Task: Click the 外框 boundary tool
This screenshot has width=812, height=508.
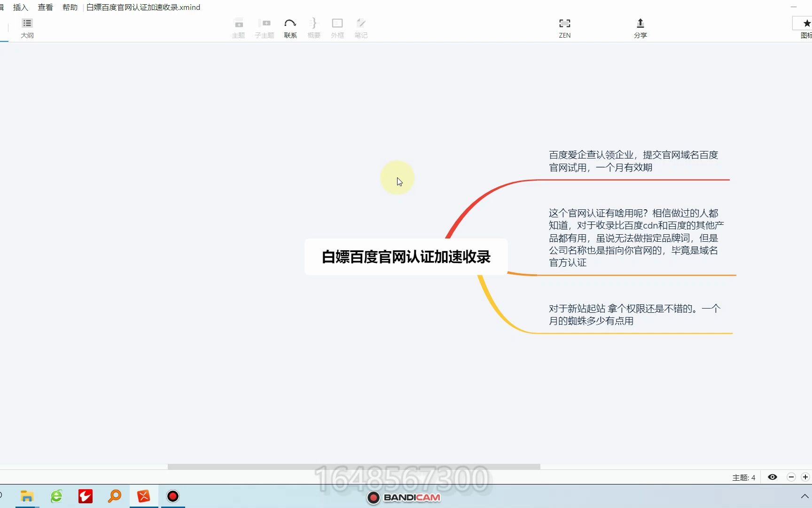Action: coord(337,28)
